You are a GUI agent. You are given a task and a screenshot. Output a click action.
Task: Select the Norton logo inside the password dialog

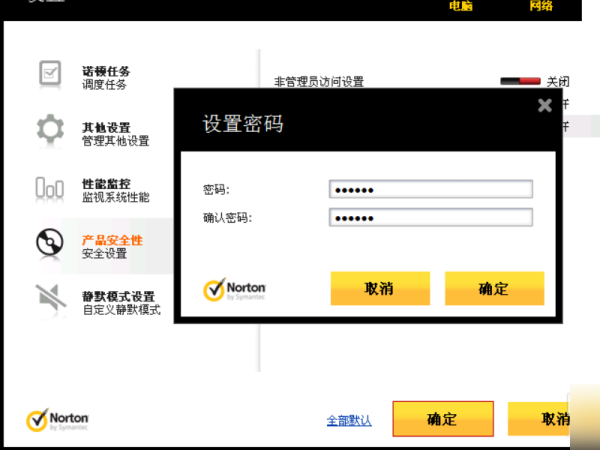coord(234,290)
